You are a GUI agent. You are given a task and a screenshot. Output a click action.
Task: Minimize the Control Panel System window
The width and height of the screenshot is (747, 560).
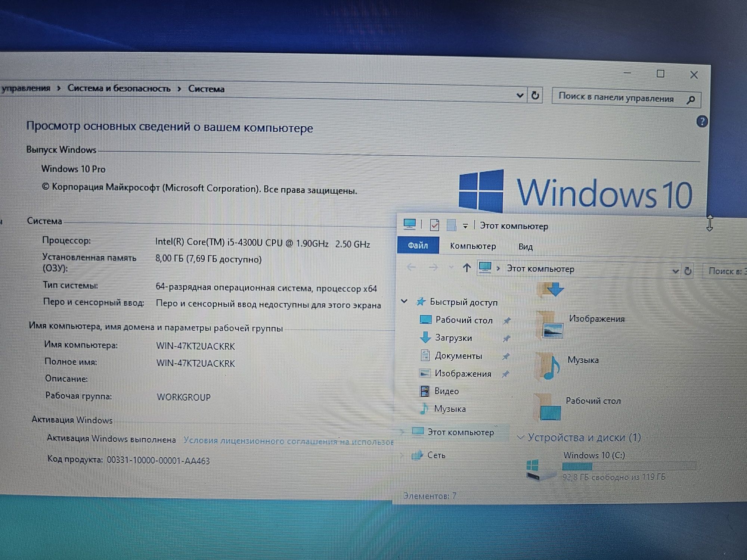coord(627,73)
